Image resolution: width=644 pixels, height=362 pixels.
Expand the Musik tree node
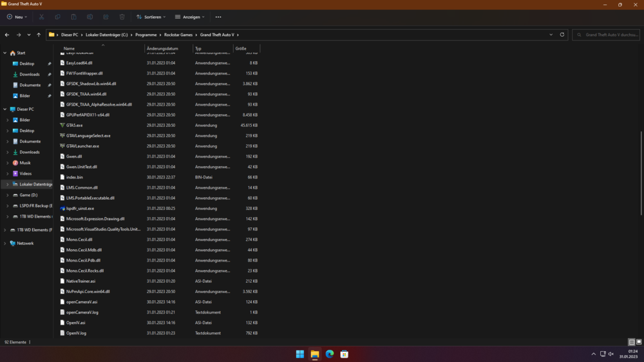coord(7,163)
